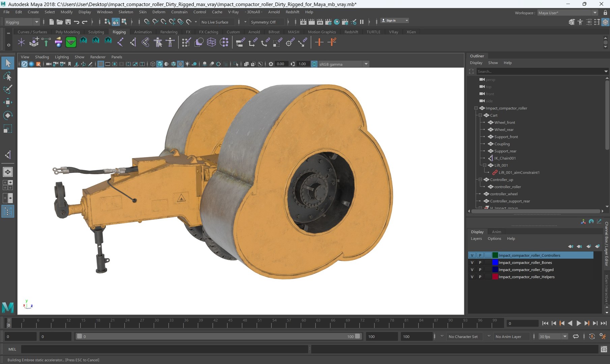Click the Save Scene icon
Image resolution: width=610 pixels, height=364 pixels.
pos(68,22)
